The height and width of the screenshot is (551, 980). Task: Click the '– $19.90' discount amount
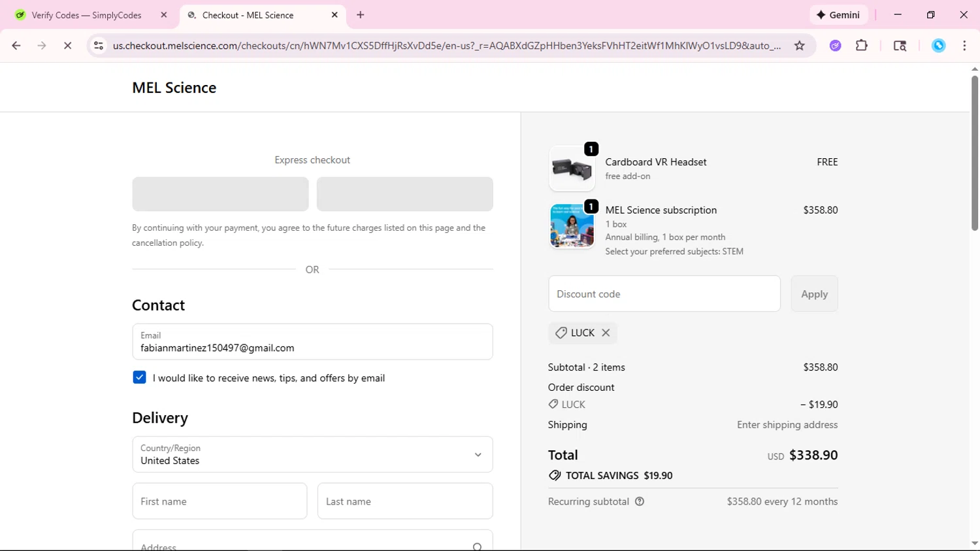(819, 405)
